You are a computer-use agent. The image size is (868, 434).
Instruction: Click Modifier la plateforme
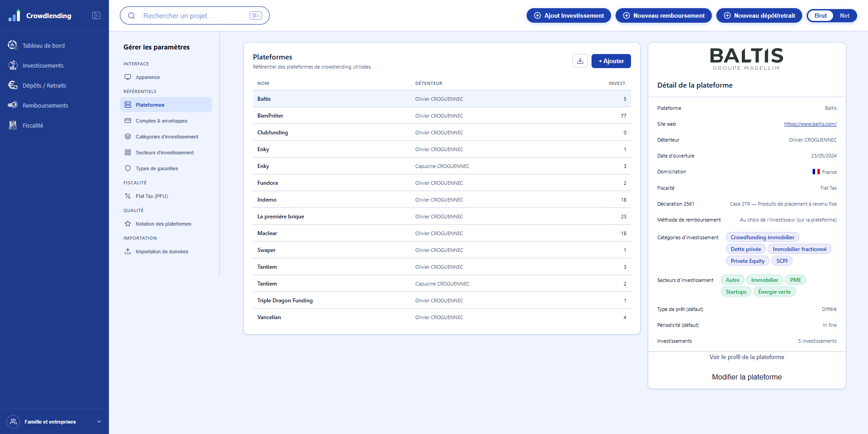747,377
